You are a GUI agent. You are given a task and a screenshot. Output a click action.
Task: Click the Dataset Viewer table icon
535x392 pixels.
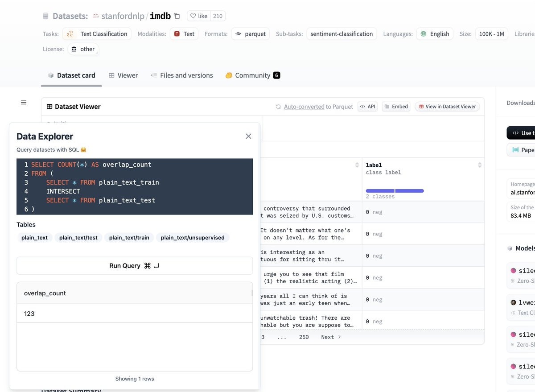coord(49,107)
